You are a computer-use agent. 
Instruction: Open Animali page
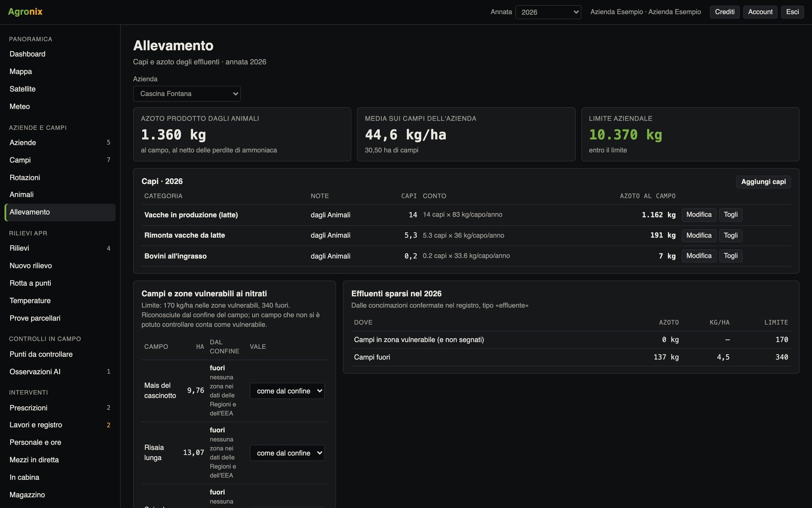(x=60, y=195)
